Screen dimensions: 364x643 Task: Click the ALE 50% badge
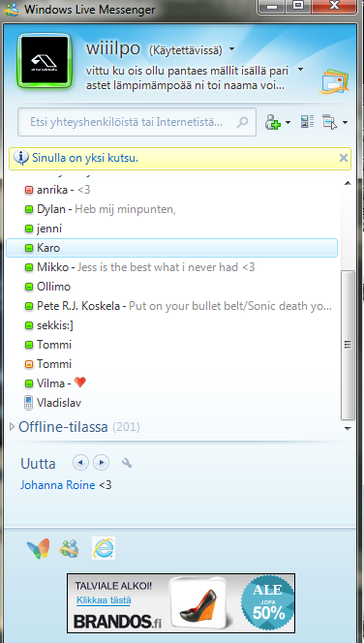tap(268, 602)
